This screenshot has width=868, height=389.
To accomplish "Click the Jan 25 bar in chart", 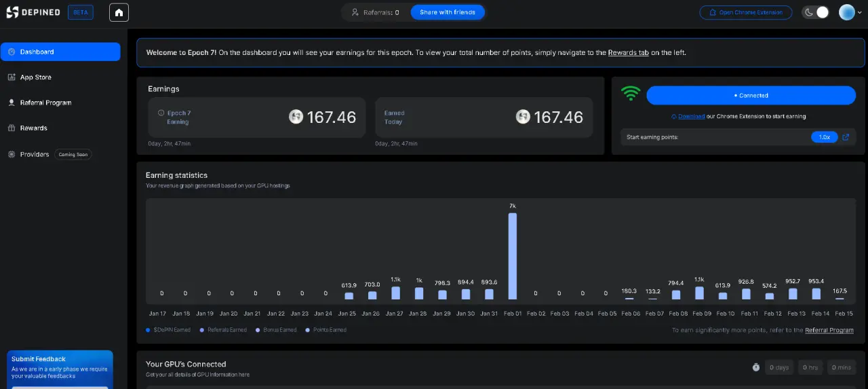I will point(349,296).
